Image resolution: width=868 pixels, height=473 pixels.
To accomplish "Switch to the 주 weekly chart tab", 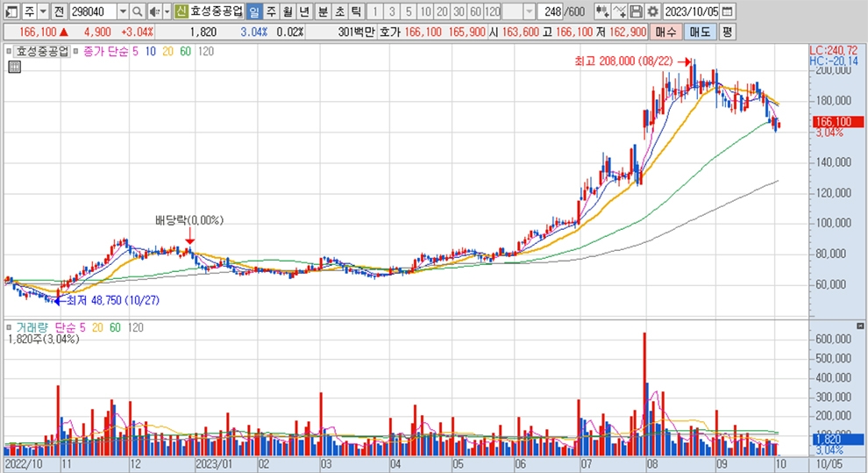I will tap(271, 11).
